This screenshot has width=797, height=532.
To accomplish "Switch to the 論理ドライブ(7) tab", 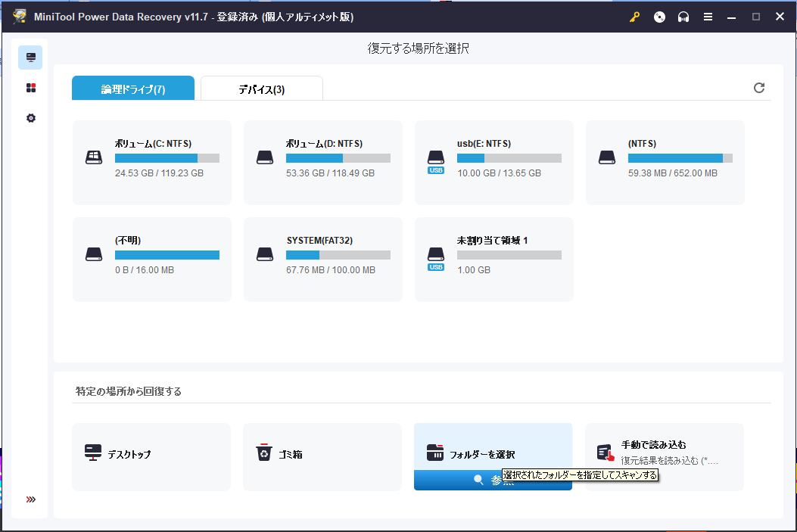I will [x=133, y=89].
